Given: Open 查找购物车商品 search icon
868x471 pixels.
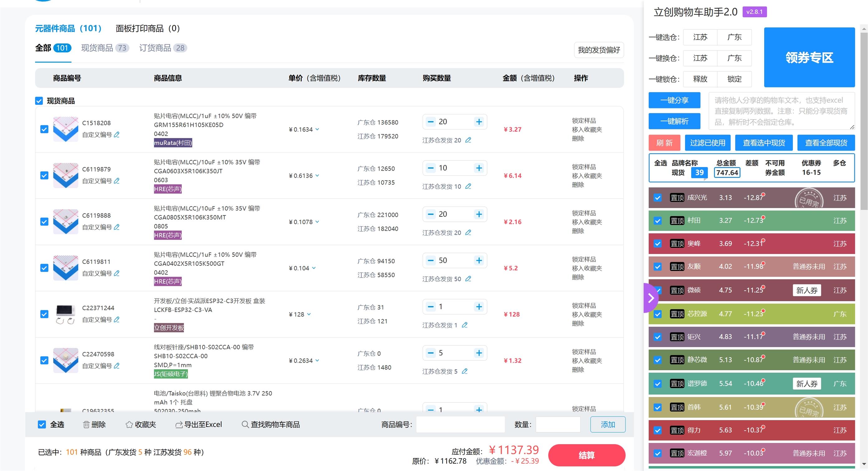Looking at the screenshot, I should coord(245,425).
